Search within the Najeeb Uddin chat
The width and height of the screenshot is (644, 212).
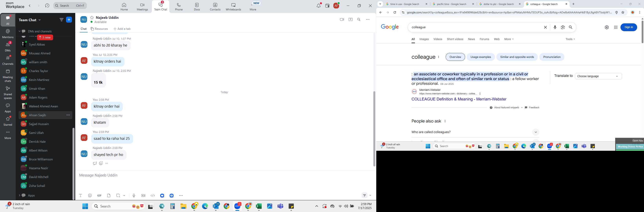[359, 19]
